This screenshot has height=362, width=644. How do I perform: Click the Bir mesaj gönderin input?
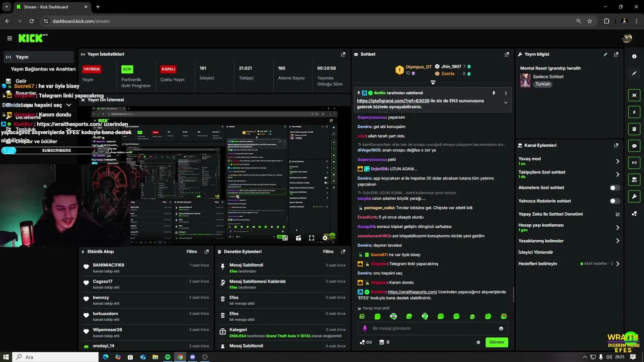point(433,328)
